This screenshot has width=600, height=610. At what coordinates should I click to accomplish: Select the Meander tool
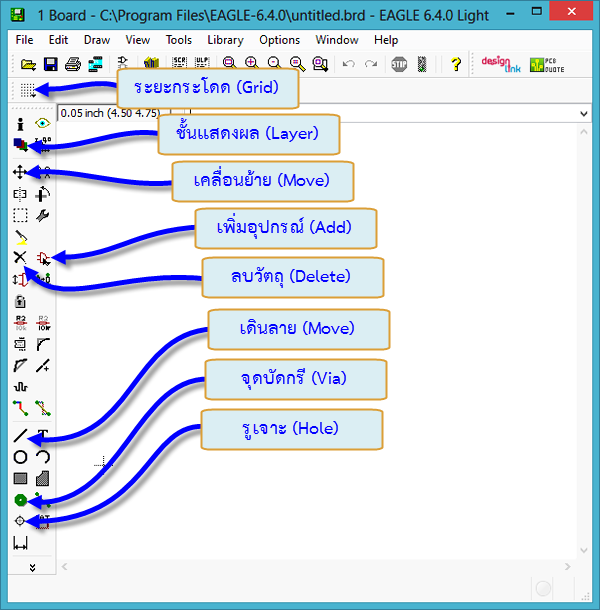[21, 387]
